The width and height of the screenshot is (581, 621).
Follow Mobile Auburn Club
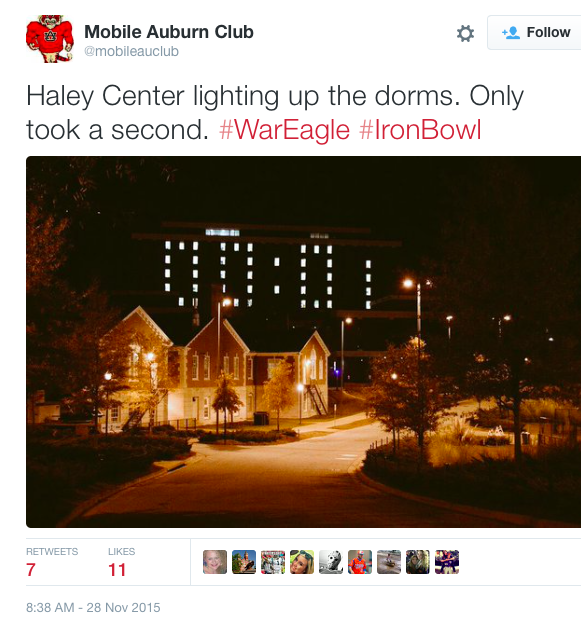[535, 32]
